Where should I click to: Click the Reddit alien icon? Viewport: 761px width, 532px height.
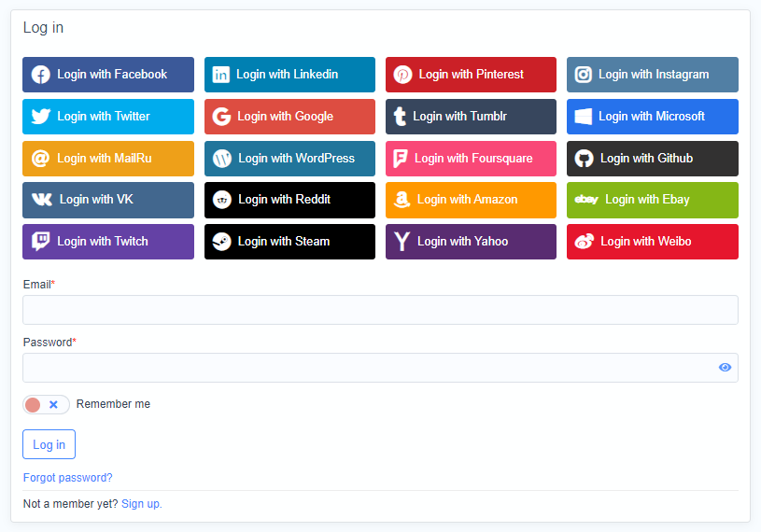(222, 200)
